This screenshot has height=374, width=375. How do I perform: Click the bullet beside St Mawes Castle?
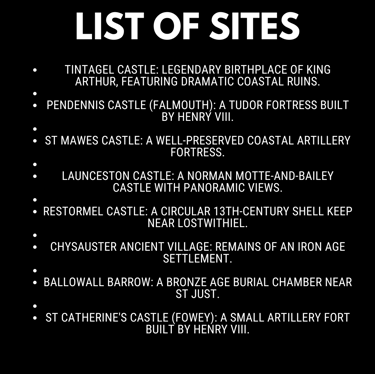[35, 141]
